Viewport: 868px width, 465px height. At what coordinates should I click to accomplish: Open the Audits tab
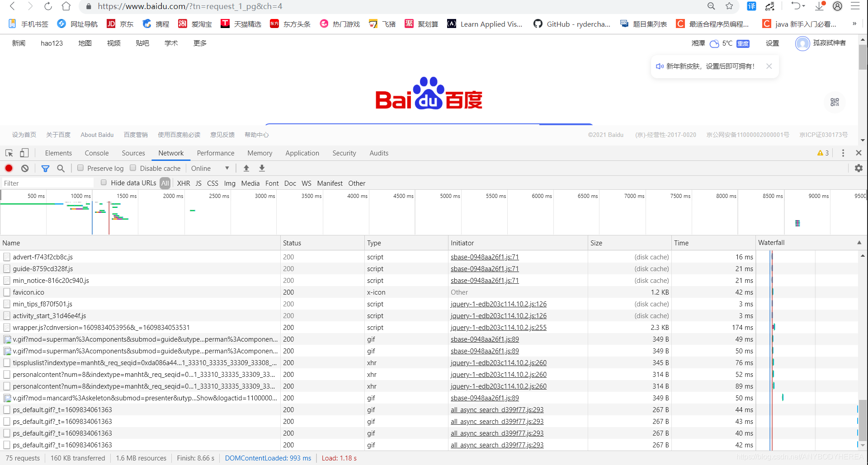pyautogui.click(x=379, y=153)
